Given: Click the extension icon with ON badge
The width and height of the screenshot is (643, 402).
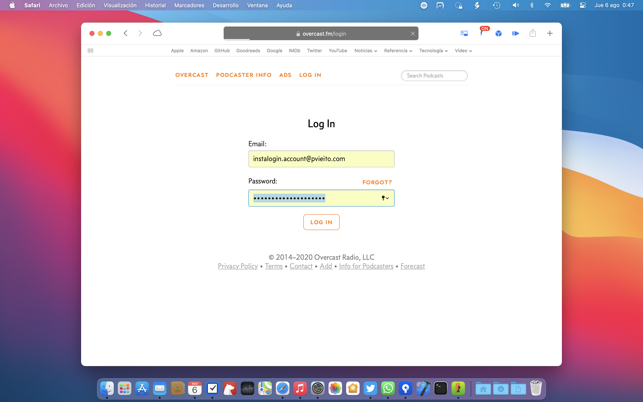Looking at the screenshot, I should coord(482,32).
